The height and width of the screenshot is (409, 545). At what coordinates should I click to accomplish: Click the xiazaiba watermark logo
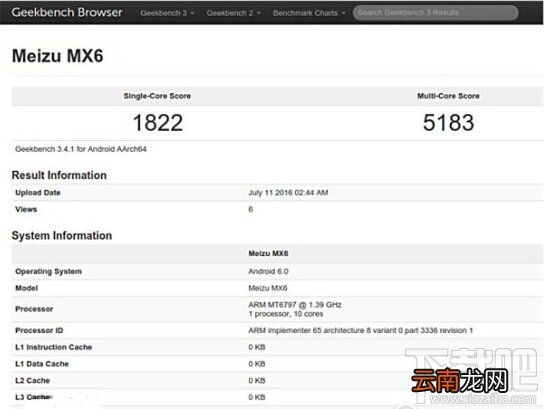[473, 375]
